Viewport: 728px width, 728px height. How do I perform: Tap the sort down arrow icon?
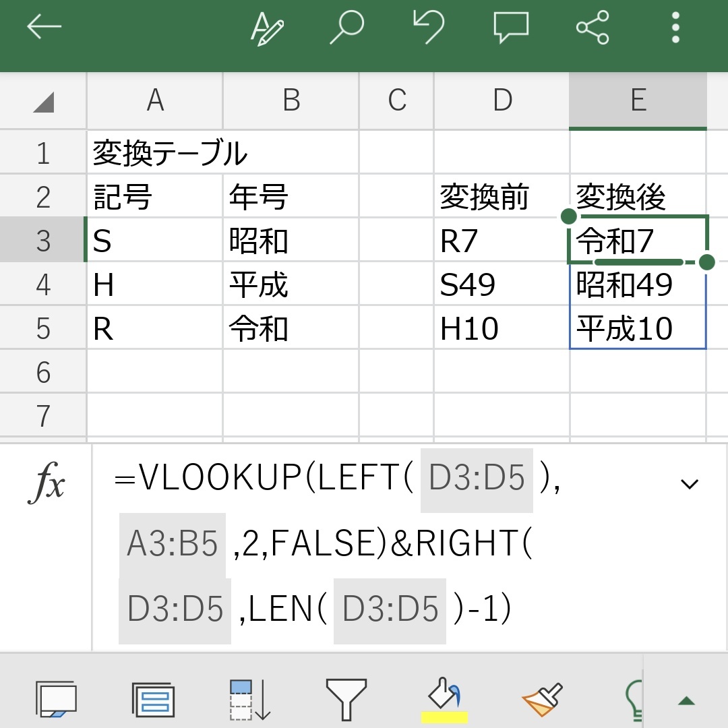point(250,700)
